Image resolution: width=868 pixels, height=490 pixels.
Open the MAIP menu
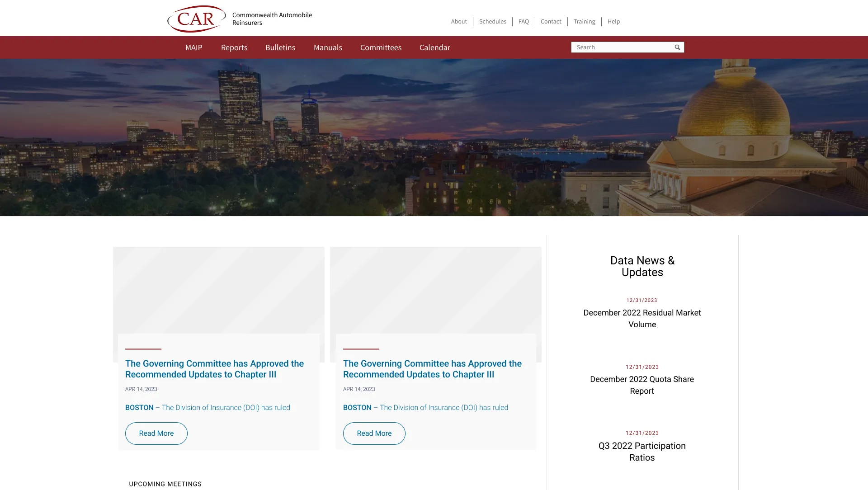193,47
